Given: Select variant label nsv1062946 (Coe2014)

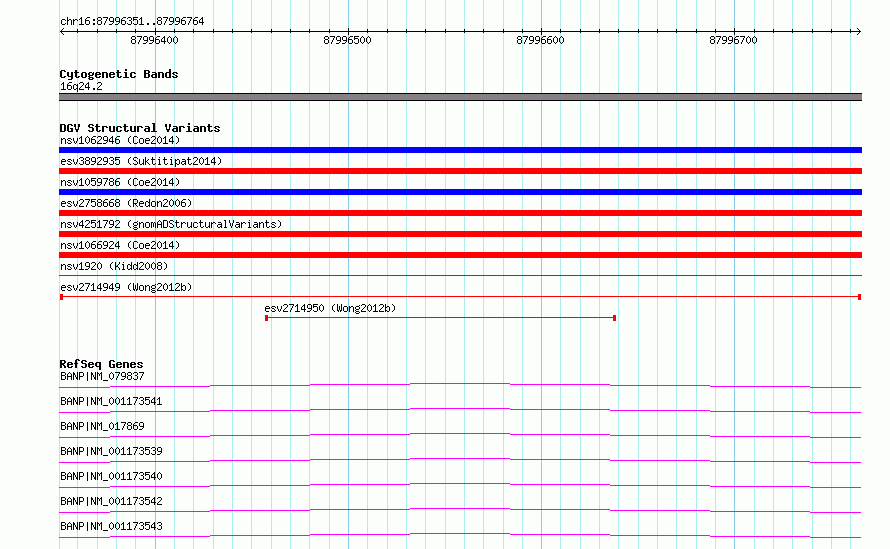Looking at the screenshot, I should click(120, 140).
